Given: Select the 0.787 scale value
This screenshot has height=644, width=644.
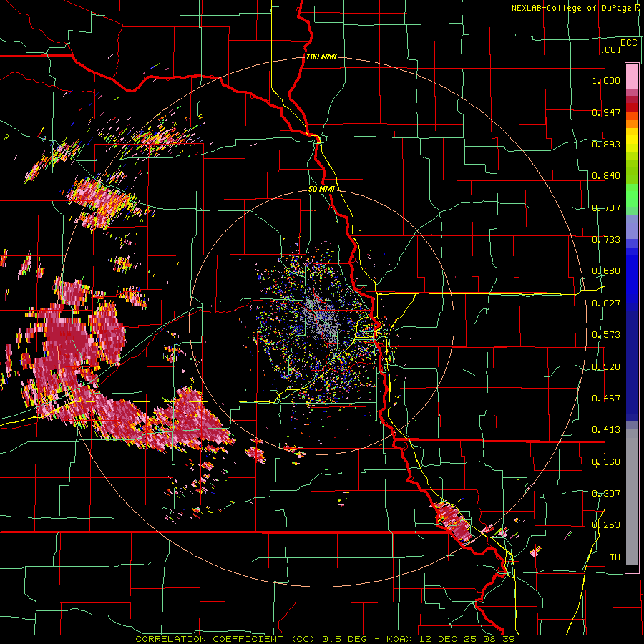Looking at the screenshot, I should click(x=606, y=208).
